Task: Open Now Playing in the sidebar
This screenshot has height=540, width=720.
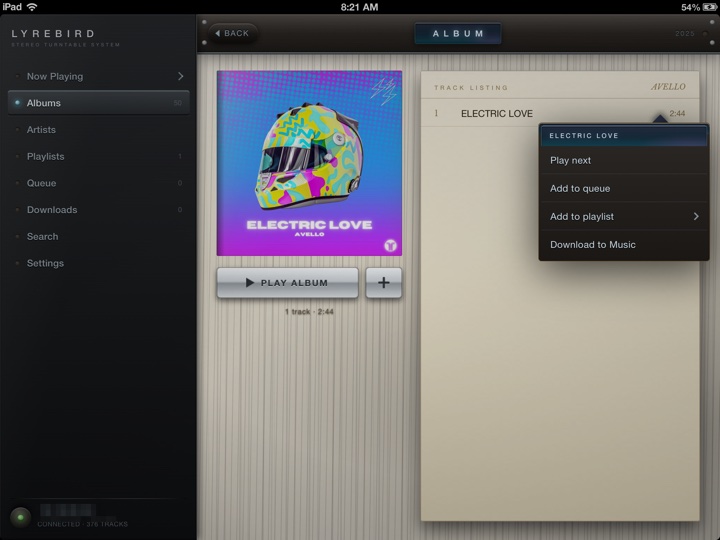Action: [98, 76]
